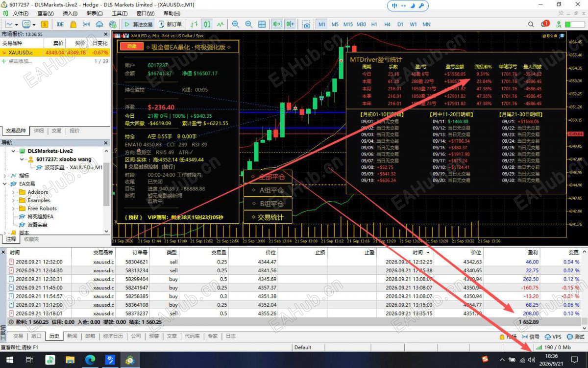Click 点击添加... to add a symbol
Image resolution: width=588 pixels, height=368 pixels.
[x=21, y=61]
